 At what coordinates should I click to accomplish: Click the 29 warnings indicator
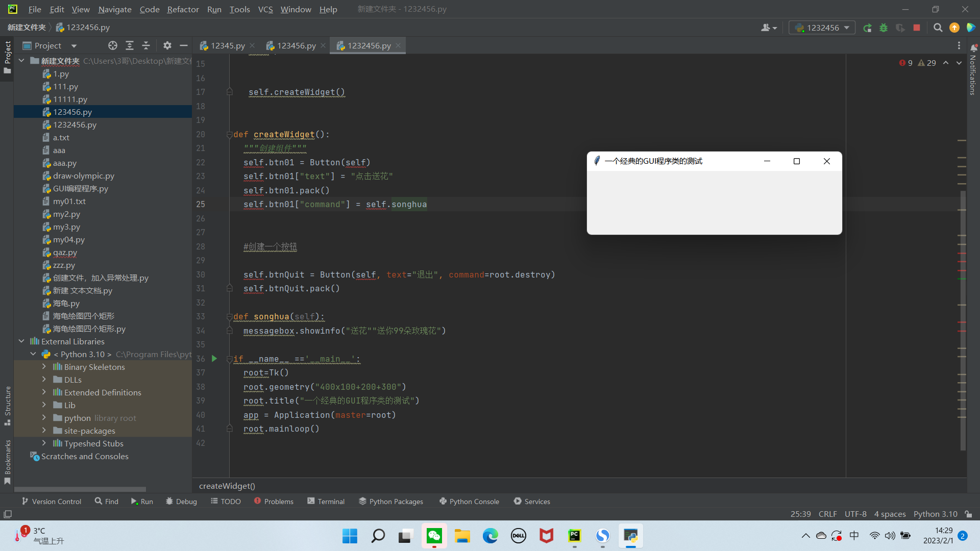click(927, 63)
